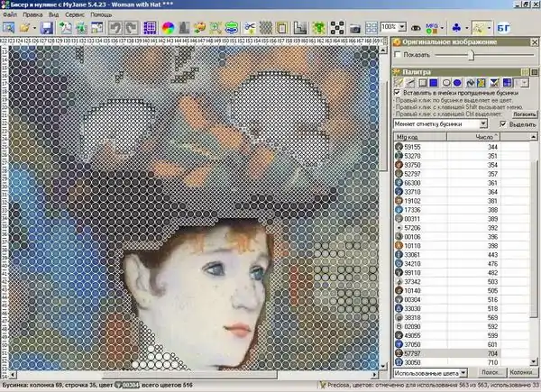The height and width of the screenshot is (392, 541).
Task: Select the empty oval palette tool
Action: 446,83
